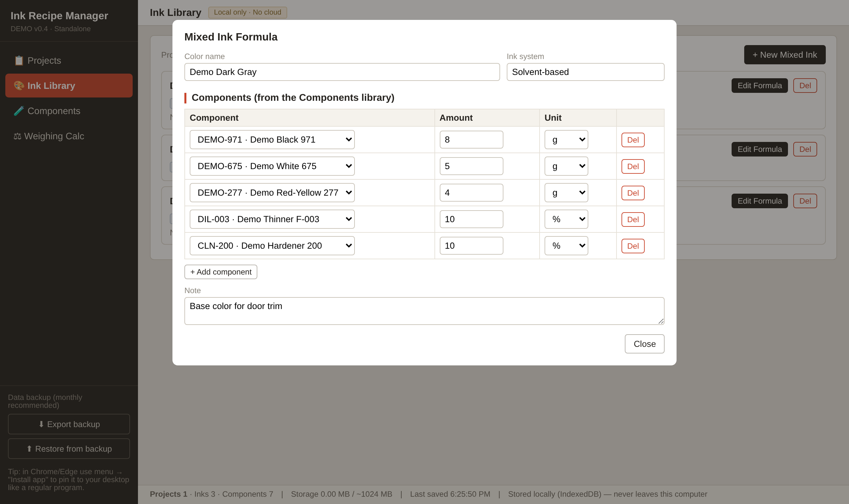849x504 pixels.
Task: Click "Storage 0.00 MB / ~1024 MB" status
Action: click(341, 494)
